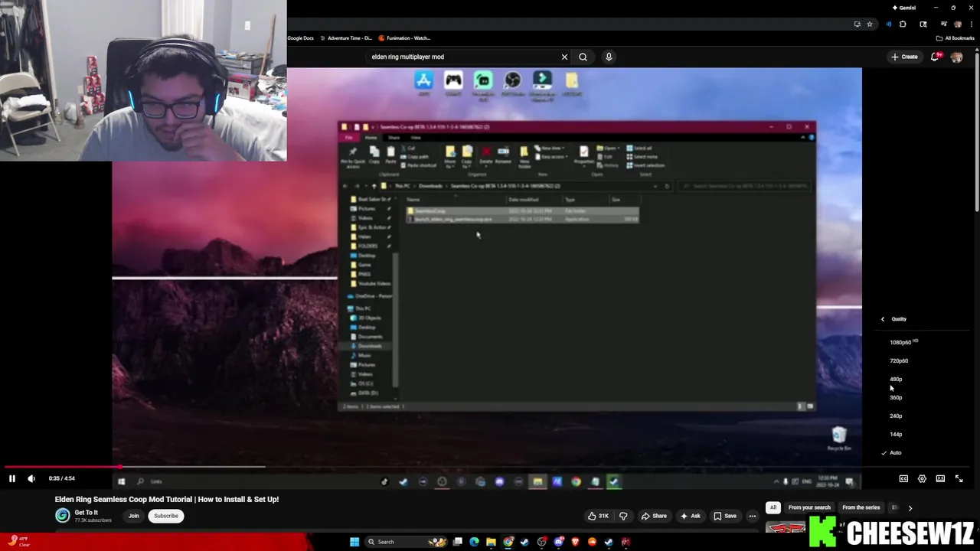Show more filter chips arrow

(910, 507)
